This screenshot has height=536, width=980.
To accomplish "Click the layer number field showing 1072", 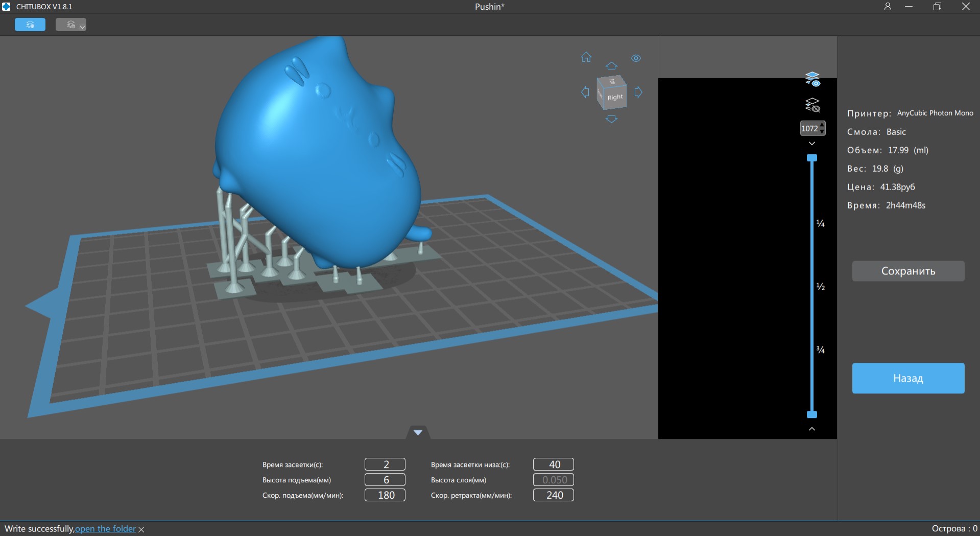I will [x=810, y=128].
